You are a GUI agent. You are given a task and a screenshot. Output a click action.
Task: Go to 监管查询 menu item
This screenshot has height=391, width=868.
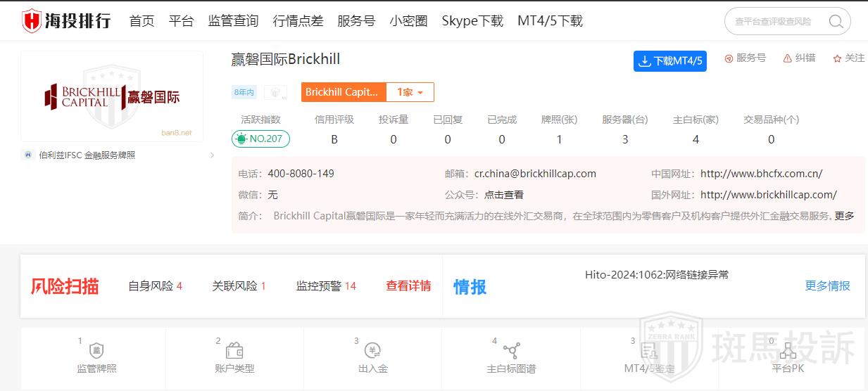tap(233, 21)
